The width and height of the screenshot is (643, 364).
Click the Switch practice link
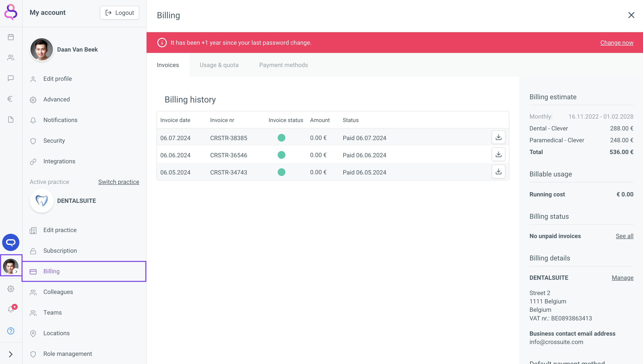click(x=118, y=182)
